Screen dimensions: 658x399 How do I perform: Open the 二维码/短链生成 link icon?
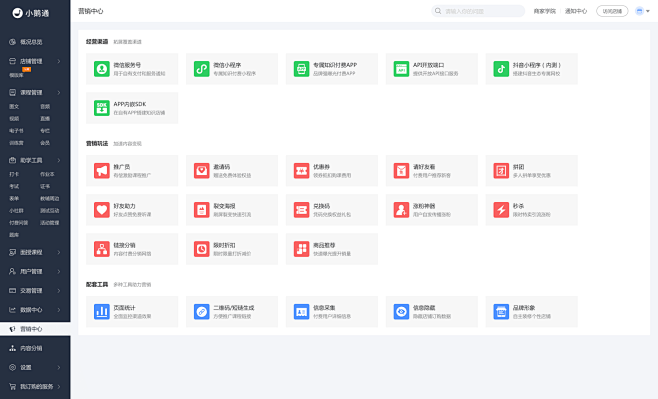(201, 312)
